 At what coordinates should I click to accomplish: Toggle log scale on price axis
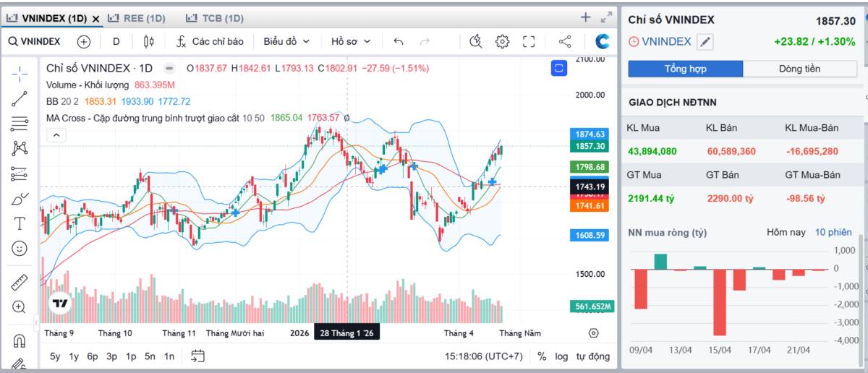coord(561,356)
